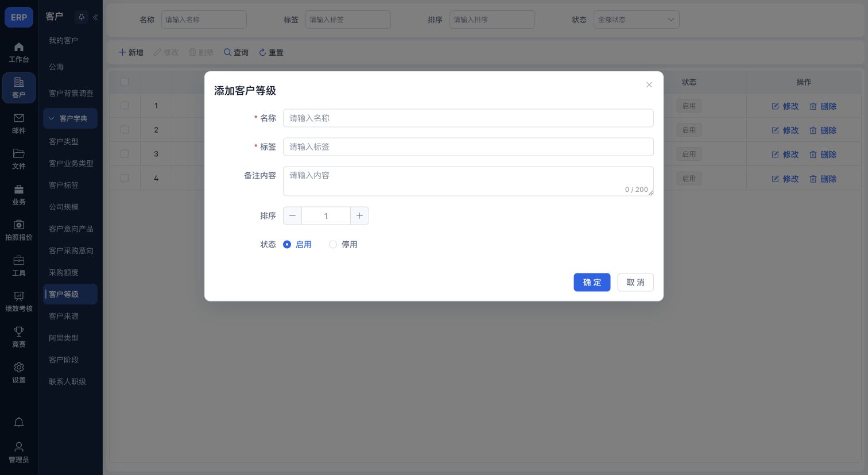Image resolution: width=868 pixels, height=475 pixels.
Task: Collapse the 客户字典 menu group
Action: click(x=70, y=118)
